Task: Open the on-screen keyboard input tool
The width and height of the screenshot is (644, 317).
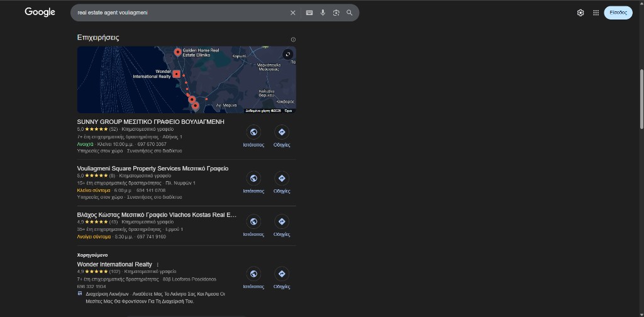Action: pos(309,13)
